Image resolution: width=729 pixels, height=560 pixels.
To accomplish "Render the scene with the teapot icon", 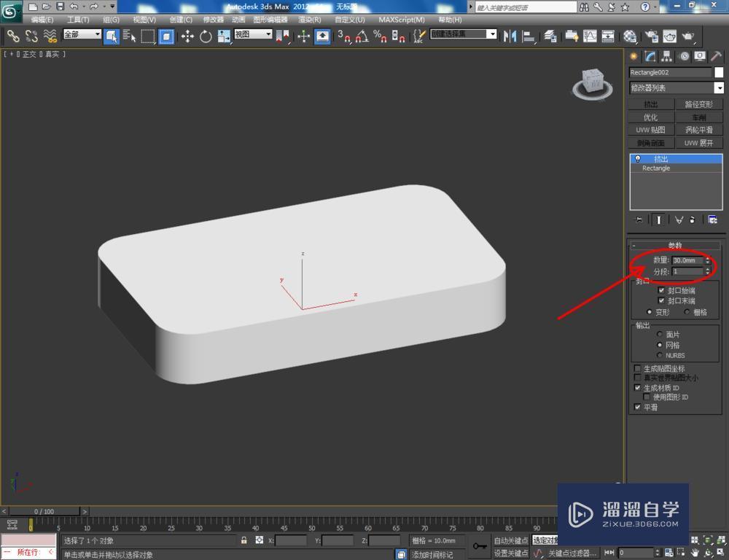I will tap(688, 35).
